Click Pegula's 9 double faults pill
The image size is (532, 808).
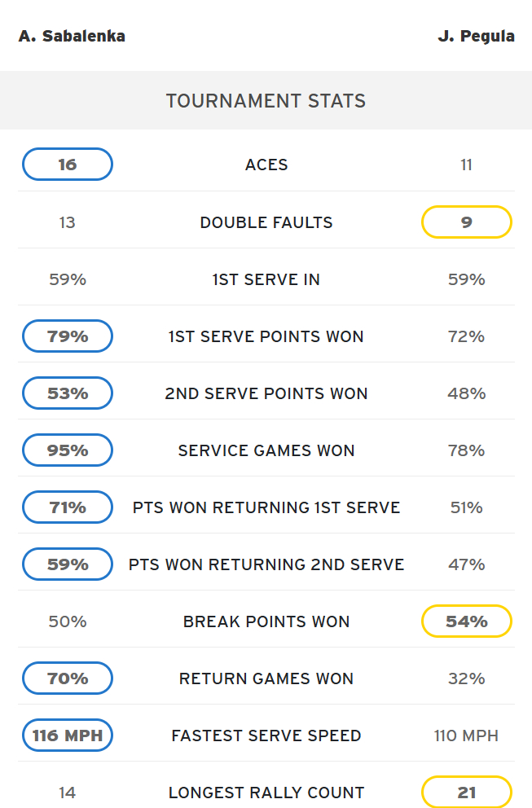467,222
